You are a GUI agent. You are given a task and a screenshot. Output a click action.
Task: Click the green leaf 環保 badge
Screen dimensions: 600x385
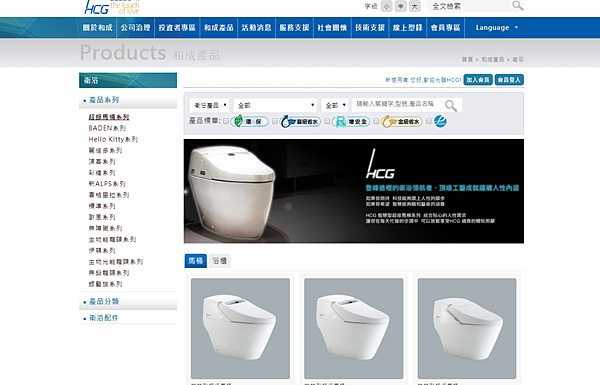pyautogui.click(x=249, y=122)
